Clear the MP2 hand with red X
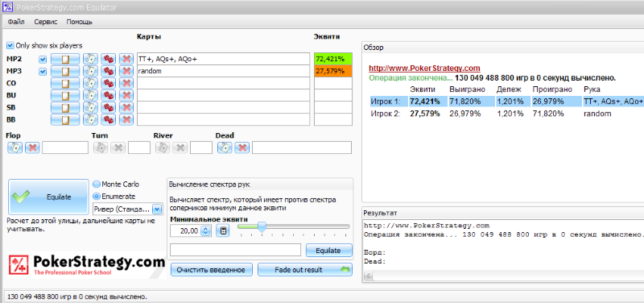644x303 pixels. [x=126, y=59]
